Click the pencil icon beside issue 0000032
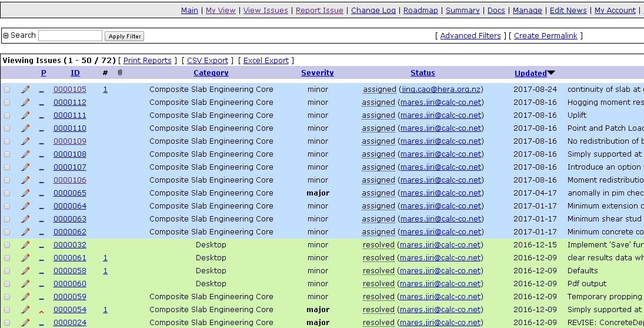The image size is (644, 328). tap(25, 245)
